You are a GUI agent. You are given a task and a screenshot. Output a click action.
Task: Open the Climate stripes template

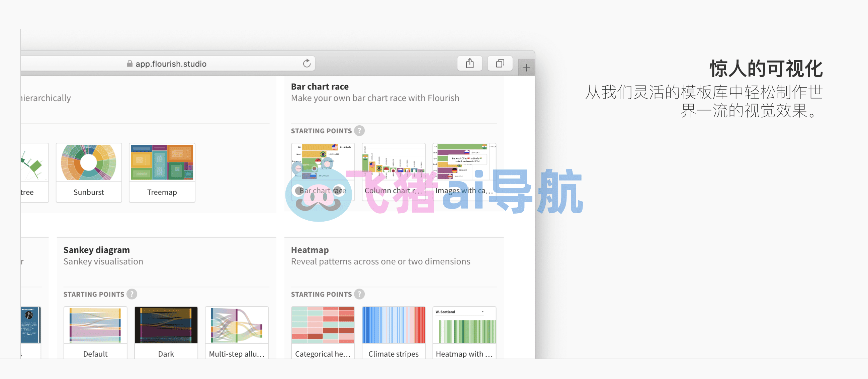394,332
